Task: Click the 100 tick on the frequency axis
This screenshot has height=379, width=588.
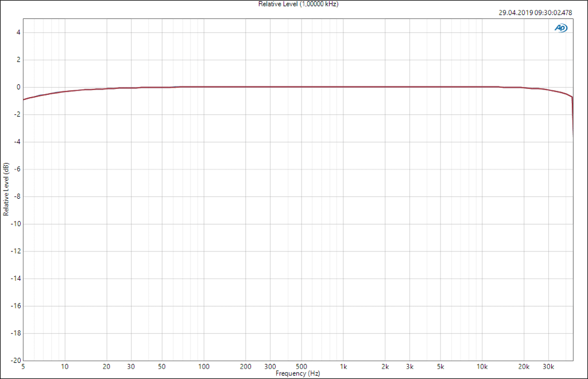Action: pos(204,366)
